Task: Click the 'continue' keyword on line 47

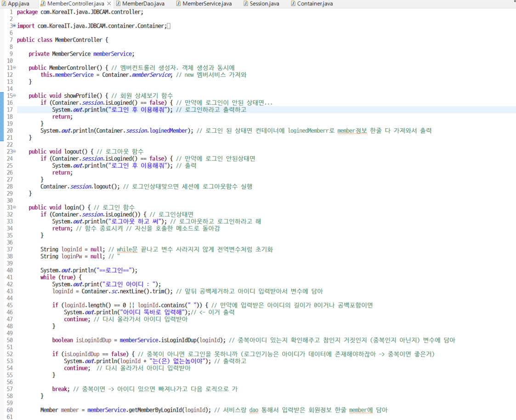Action: [x=76, y=319]
